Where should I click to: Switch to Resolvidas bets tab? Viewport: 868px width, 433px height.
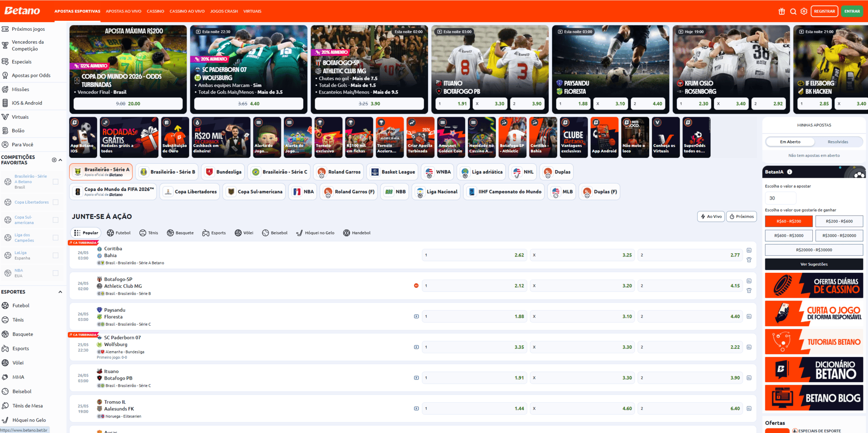(838, 142)
